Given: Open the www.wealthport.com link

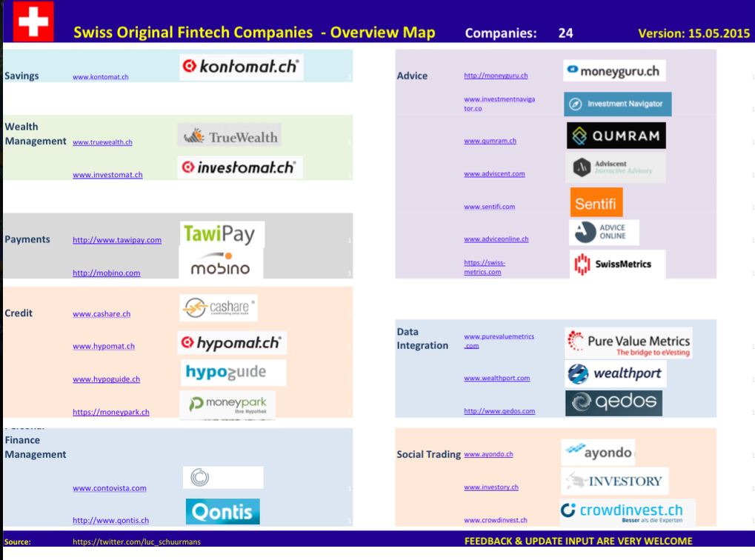Looking at the screenshot, I should pos(497,378).
